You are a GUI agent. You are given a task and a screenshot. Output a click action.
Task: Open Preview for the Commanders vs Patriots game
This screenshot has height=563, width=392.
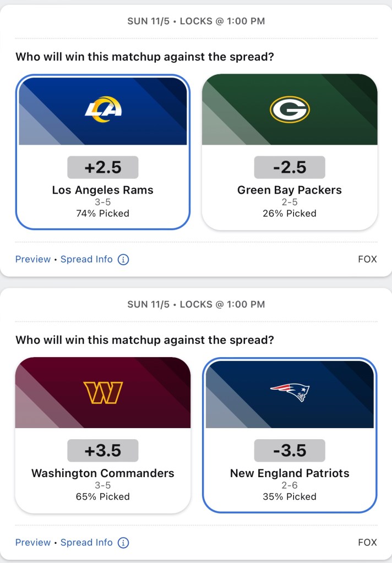point(33,543)
